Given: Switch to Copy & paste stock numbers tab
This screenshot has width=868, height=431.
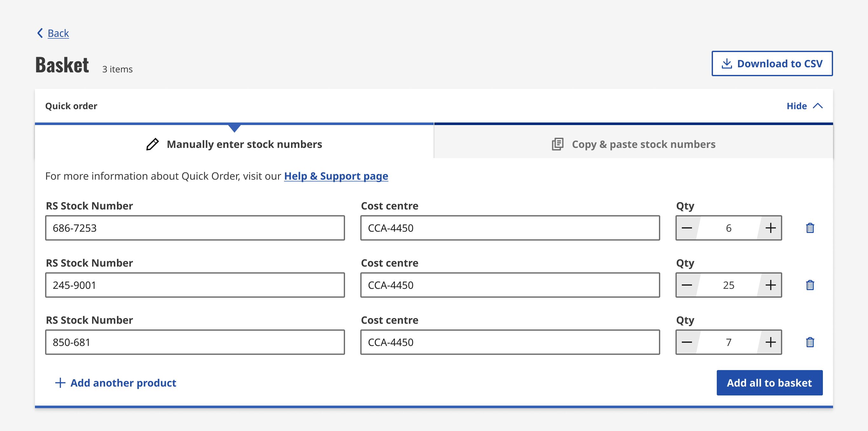Looking at the screenshot, I should (634, 144).
